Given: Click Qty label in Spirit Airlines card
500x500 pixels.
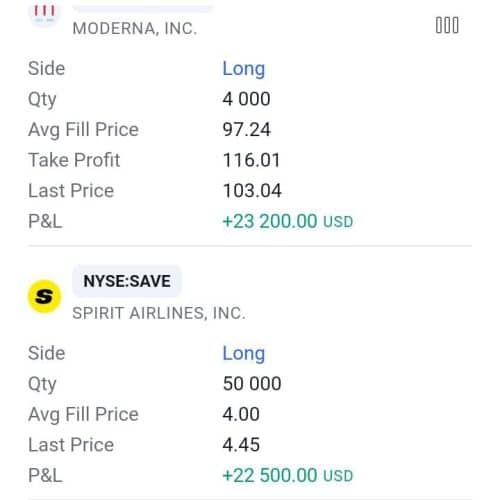Looking at the screenshot, I should [42, 384].
